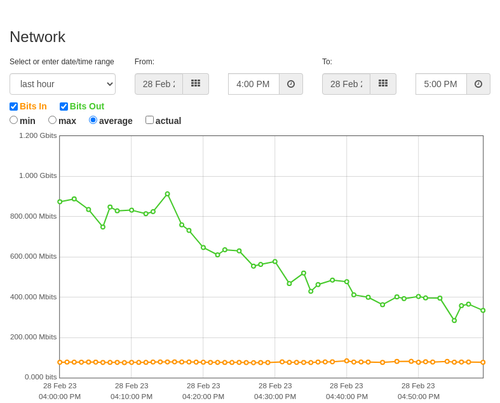Viewport: 500px width, 403px height.
Task: Click the '600.000 Mbits' y-axis label
Action: click(x=33, y=256)
